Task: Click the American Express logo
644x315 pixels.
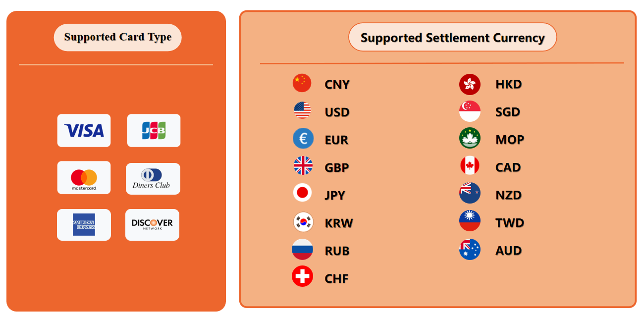Action: coord(84,225)
